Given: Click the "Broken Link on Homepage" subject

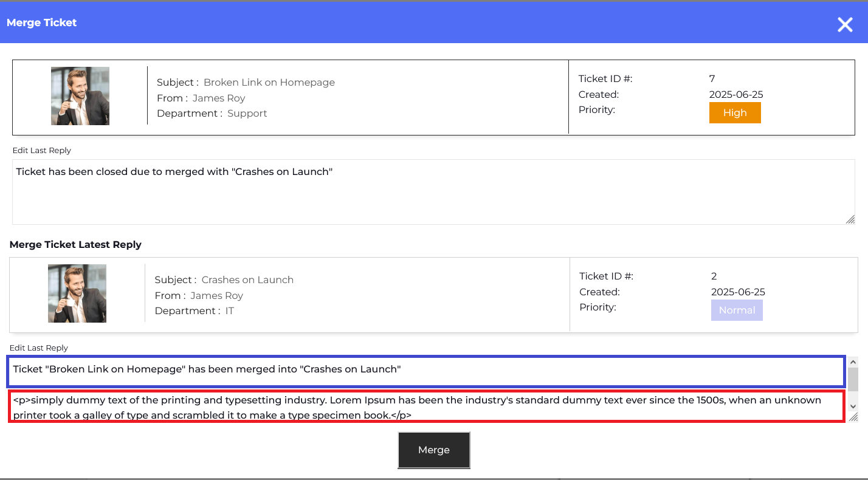Looking at the screenshot, I should tap(269, 83).
